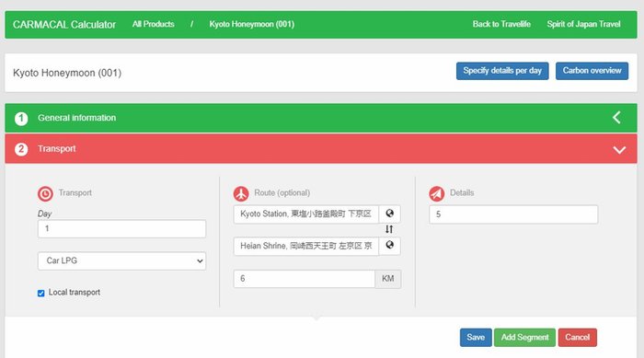Viewport: 644px width, 358px height.
Task: Click the Add Segment button
Action: click(525, 338)
